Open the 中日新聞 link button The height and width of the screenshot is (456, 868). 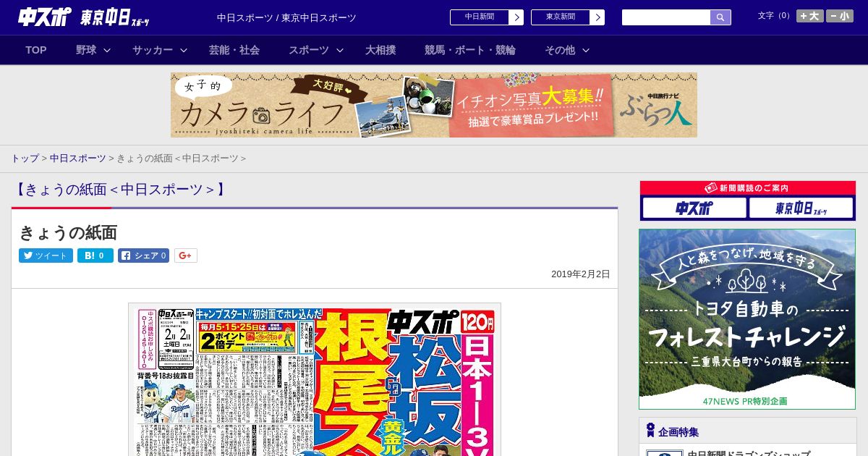tap(480, 17)
